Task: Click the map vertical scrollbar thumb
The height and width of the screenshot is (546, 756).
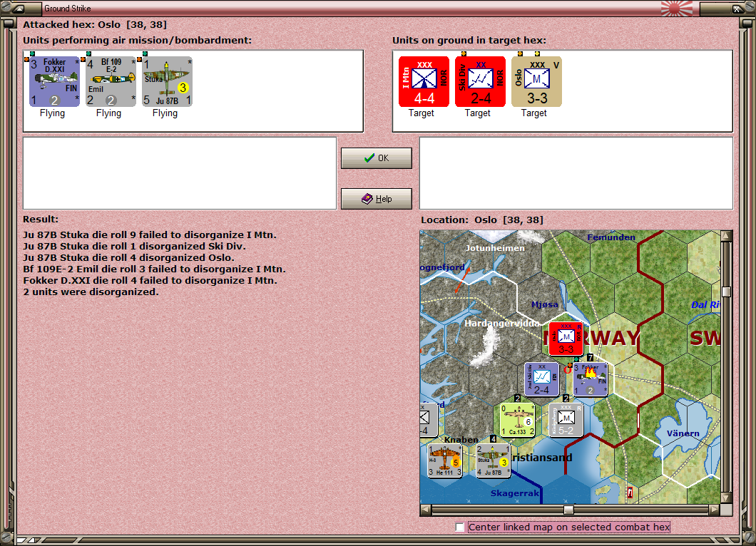Action: pos(727,292)
